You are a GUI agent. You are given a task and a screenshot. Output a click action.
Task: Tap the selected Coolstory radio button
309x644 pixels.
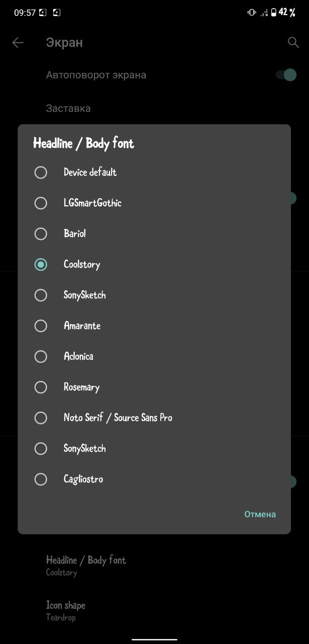coord(41,265)
